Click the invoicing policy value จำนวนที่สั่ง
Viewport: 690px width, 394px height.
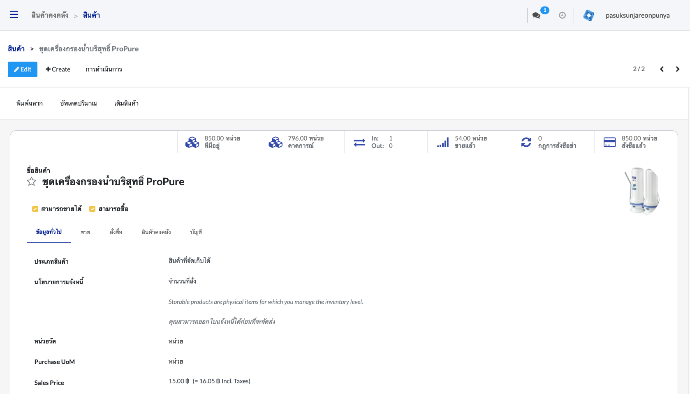point(182,281)
